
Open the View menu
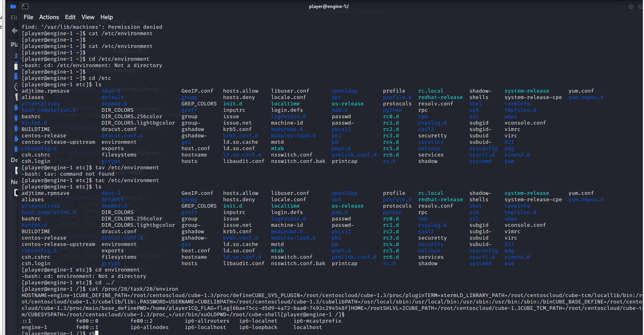coord(88,17)
